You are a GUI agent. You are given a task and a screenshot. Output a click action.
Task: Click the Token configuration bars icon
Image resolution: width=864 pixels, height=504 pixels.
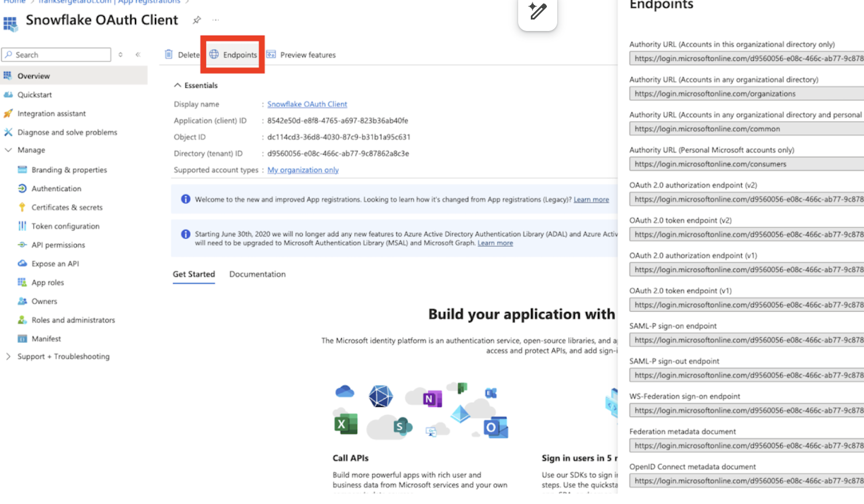click(22, 226)
